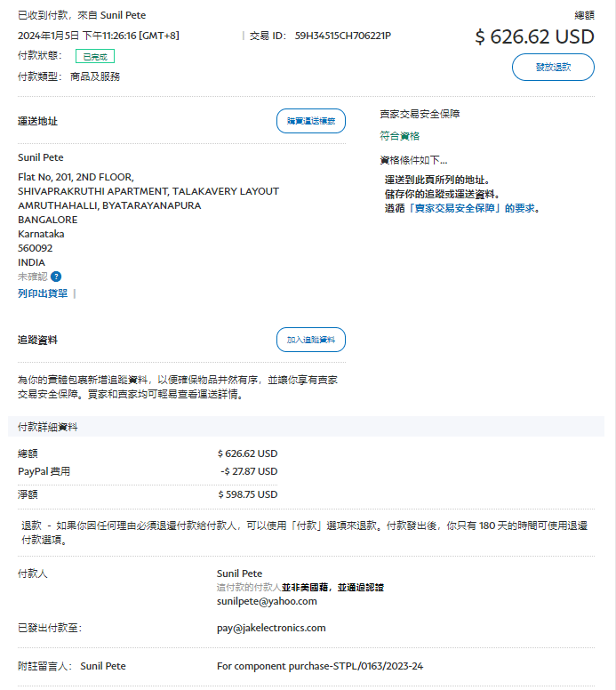The height and width of the screenshot is (690, 616).
Task: Click the 追蹤資料 section heading
Action: tap(37, 340)
